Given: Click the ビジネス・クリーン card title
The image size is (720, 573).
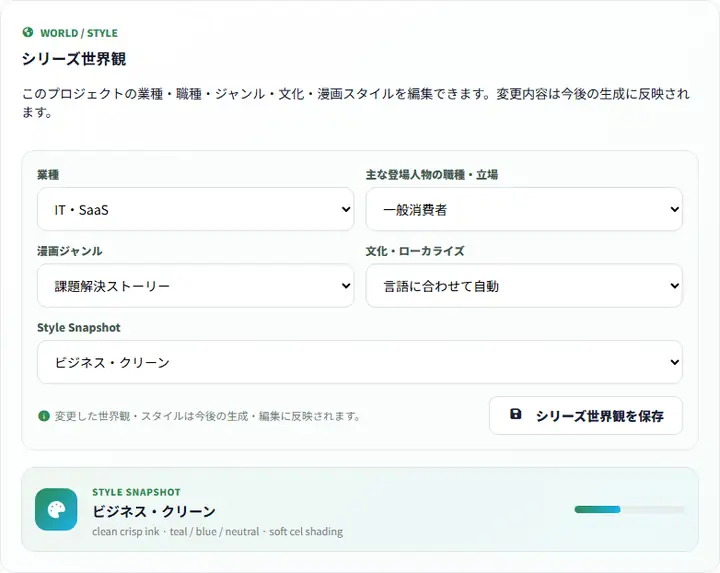Looking at the screenshot, I should point(154,511).
